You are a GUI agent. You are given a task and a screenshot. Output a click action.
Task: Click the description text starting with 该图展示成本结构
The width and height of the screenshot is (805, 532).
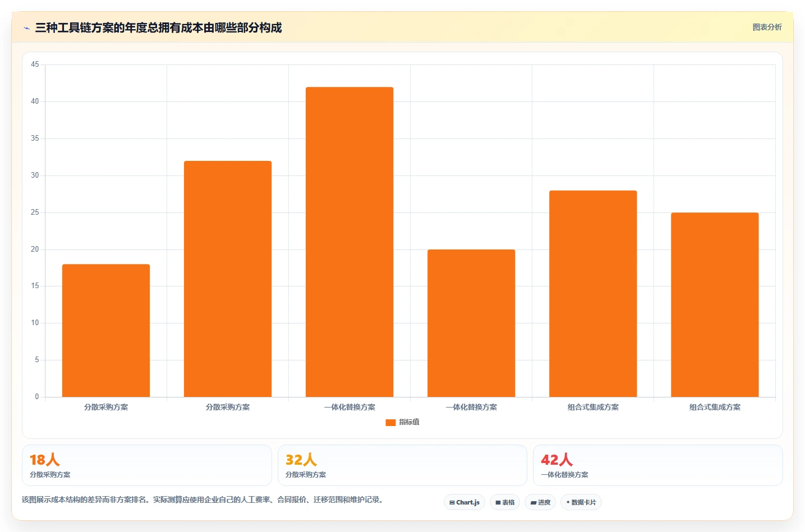[204, 499]
